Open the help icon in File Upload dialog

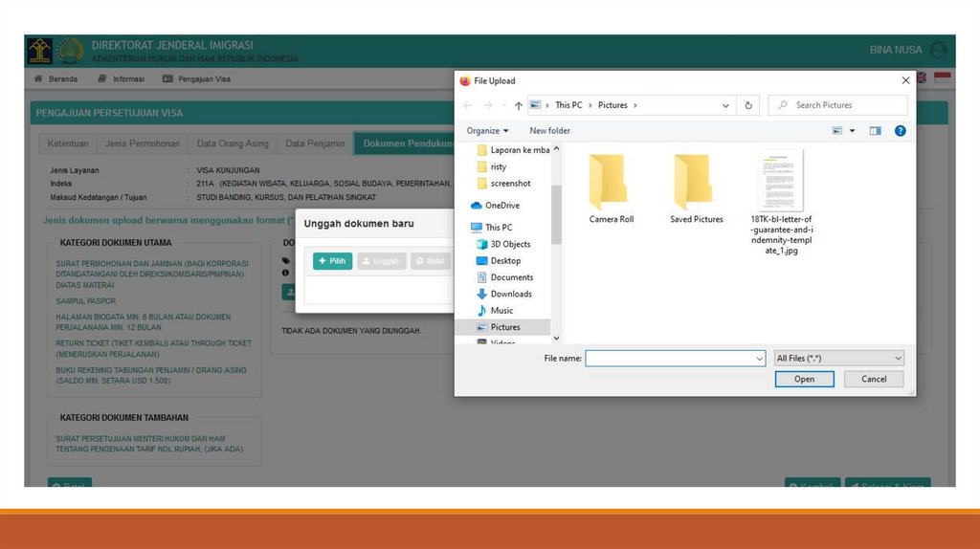(x=900, y=130)
